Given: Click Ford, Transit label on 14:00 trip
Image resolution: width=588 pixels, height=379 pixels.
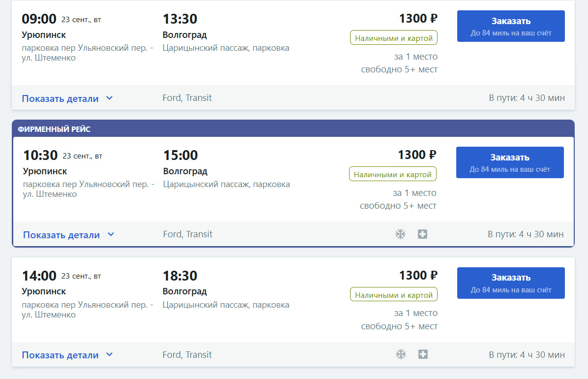Looking at the screenshot, I should click(x=187, y=354).
